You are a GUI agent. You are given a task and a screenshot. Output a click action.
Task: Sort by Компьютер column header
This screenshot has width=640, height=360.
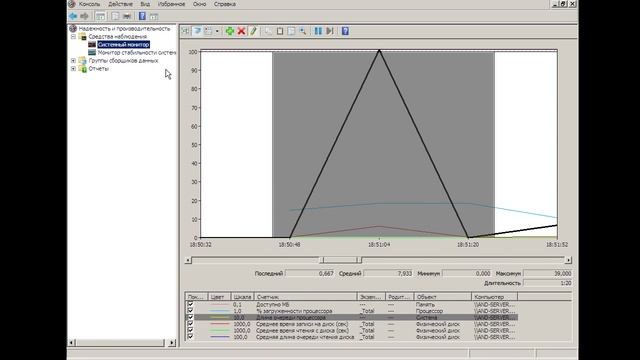(x=494, y=297)
